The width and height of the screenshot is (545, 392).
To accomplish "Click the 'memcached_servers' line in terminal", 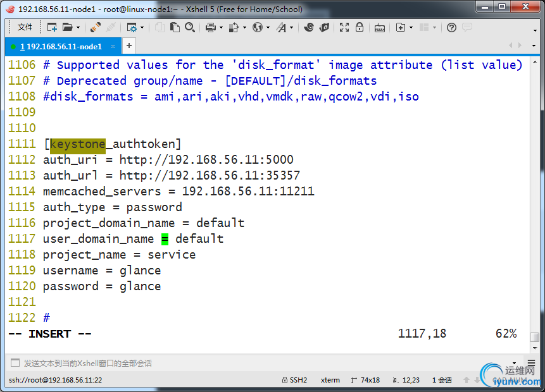I will pyautogui.click(x=179, y=192).
